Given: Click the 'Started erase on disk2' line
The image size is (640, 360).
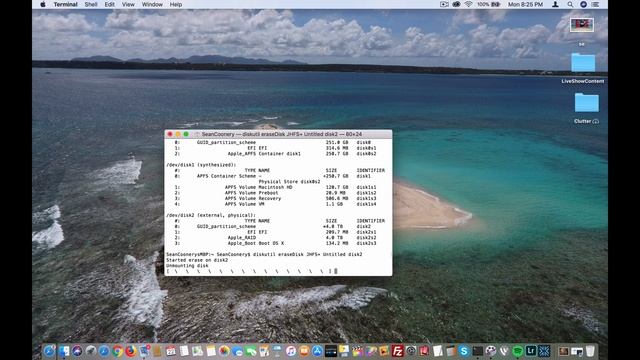Looking at the screenshot, I should coord(197,260).
